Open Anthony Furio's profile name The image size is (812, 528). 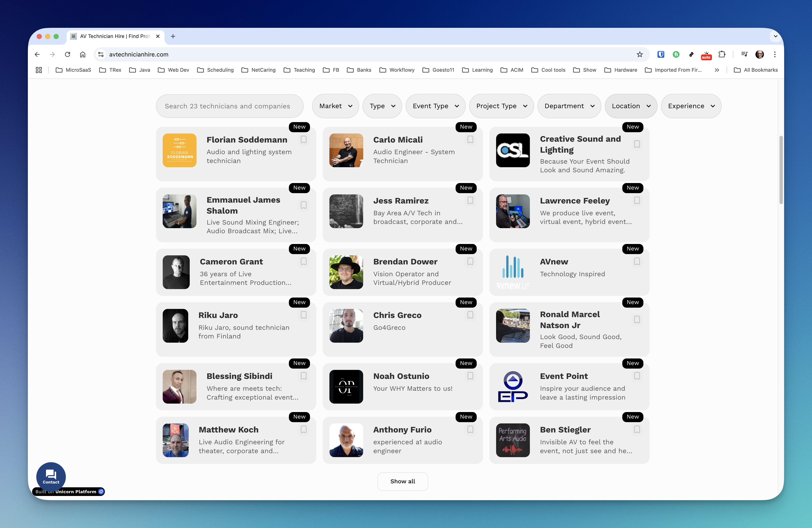[402, 430]
